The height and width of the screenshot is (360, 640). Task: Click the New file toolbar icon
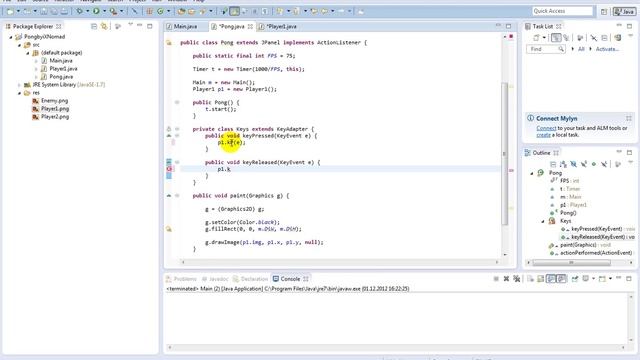click(10, 12)
